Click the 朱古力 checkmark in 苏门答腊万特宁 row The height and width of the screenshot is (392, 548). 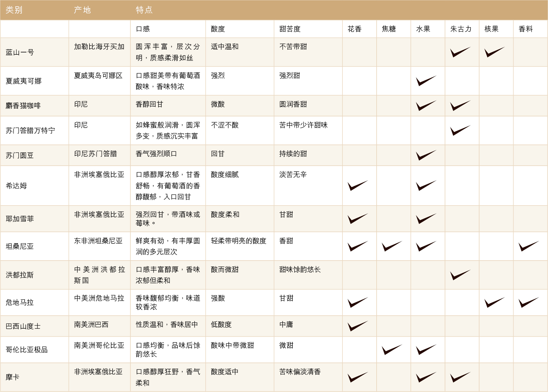click(x=460, y=130)
